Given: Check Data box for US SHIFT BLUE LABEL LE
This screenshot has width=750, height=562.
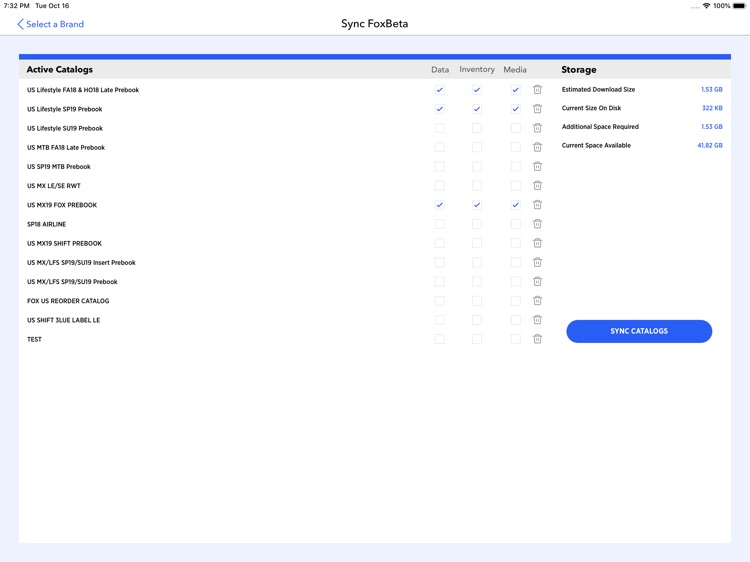Looking at the screenshot, I should (440, 320).
